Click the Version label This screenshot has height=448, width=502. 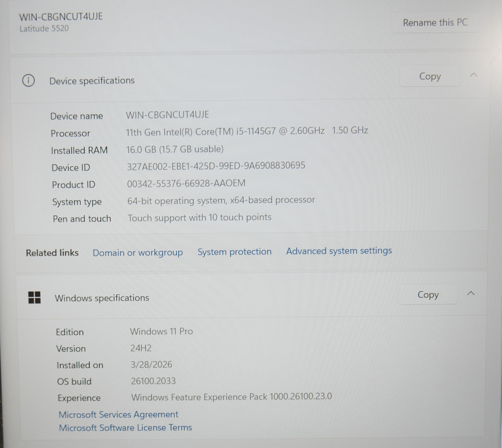(71, 349)
